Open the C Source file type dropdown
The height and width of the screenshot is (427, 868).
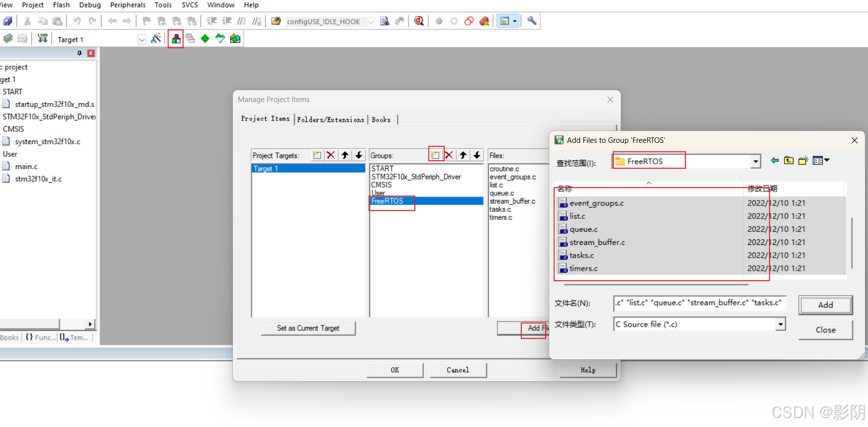pyautogui.click(x=780, y=324)
